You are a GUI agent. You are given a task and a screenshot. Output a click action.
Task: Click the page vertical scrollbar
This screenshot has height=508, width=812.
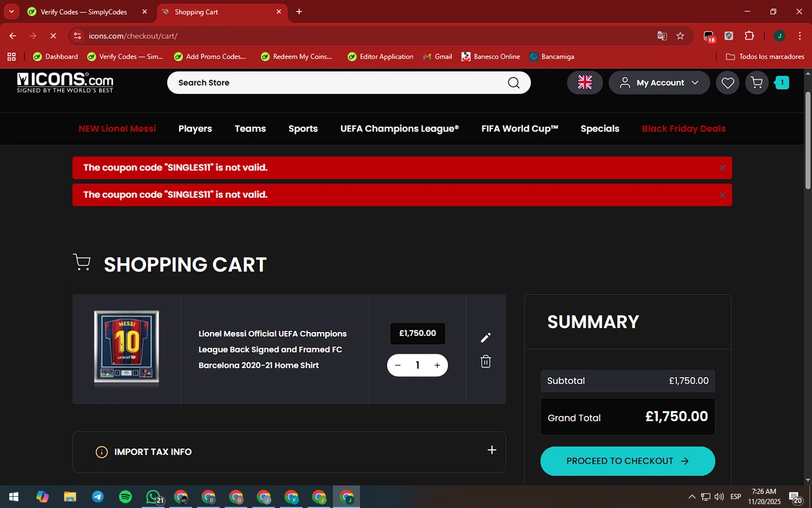pos(808,141)
